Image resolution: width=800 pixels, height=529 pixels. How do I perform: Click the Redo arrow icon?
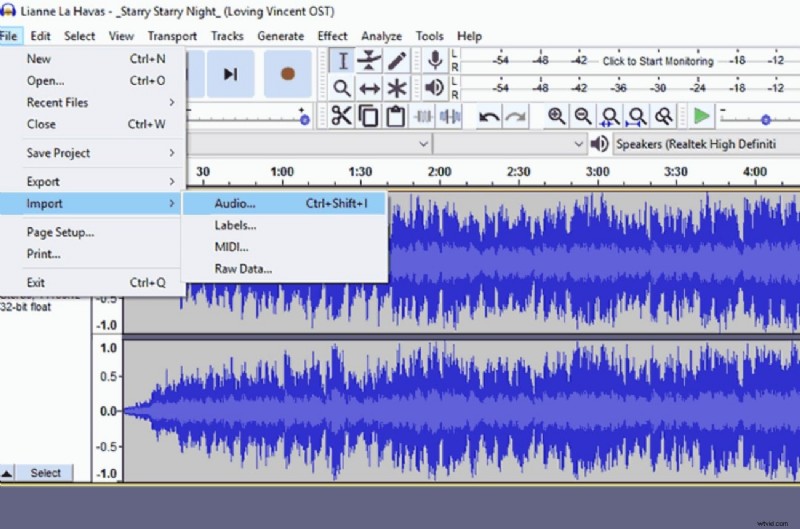pyautogui.click(x=515, y=117)
